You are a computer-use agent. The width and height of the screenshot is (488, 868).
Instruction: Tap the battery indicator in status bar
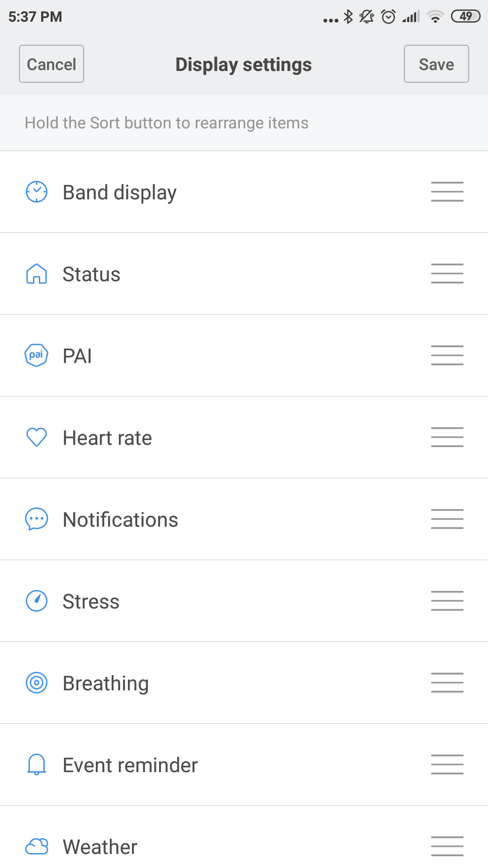pyautogui.click(x=465, y=17)
